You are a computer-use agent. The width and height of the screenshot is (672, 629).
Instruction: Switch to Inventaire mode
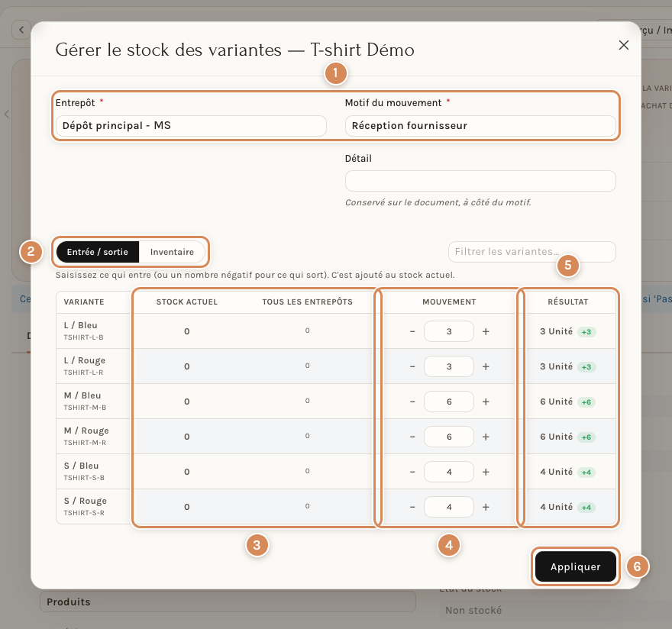(172, 252)
